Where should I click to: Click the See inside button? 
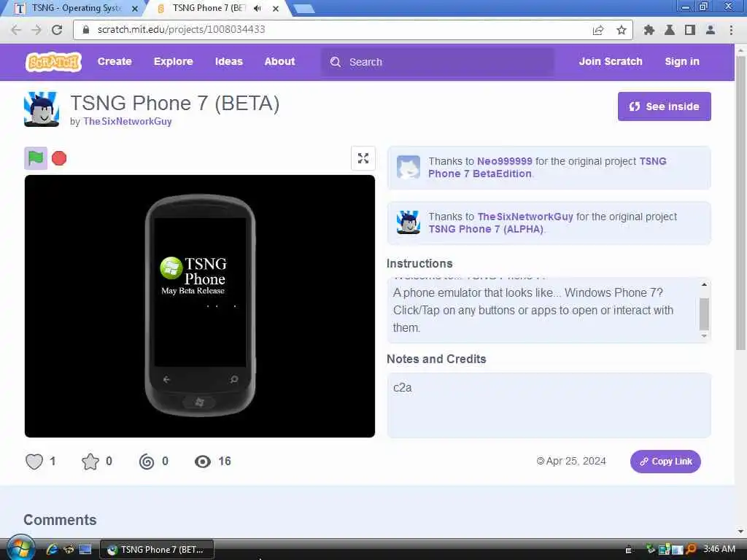(x=664, y=106)
